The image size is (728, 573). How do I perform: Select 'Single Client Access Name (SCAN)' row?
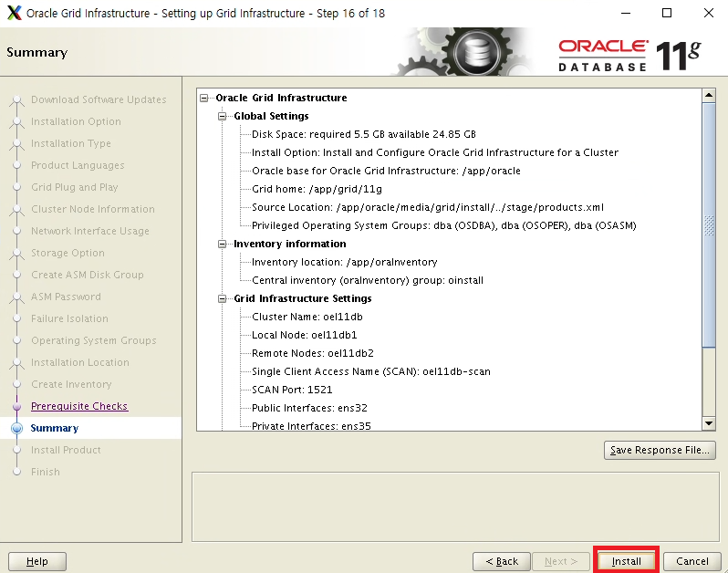click(371, 371)
